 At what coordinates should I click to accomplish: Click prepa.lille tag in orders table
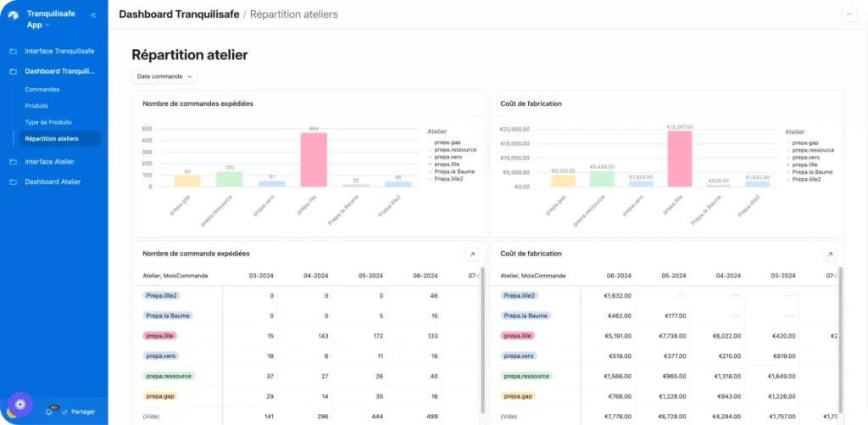pos(160,336)
